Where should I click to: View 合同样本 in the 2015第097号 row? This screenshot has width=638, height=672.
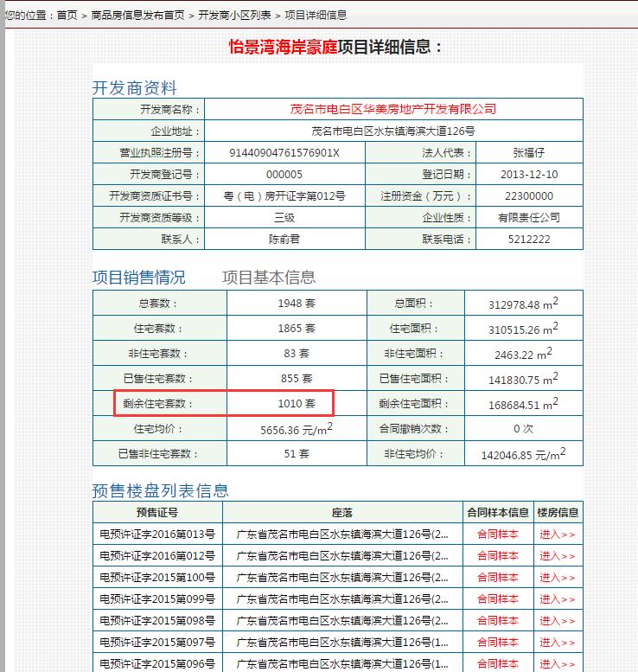(497, 643)
